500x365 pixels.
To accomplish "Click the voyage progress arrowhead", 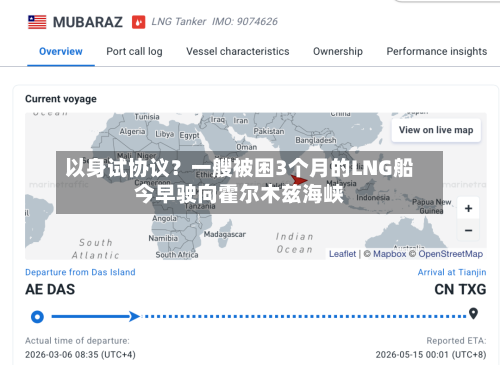I will (135, 316).
